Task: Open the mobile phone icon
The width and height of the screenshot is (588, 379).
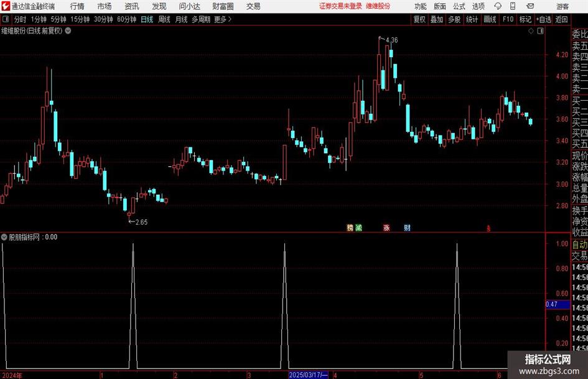Action: click(513, 6)
